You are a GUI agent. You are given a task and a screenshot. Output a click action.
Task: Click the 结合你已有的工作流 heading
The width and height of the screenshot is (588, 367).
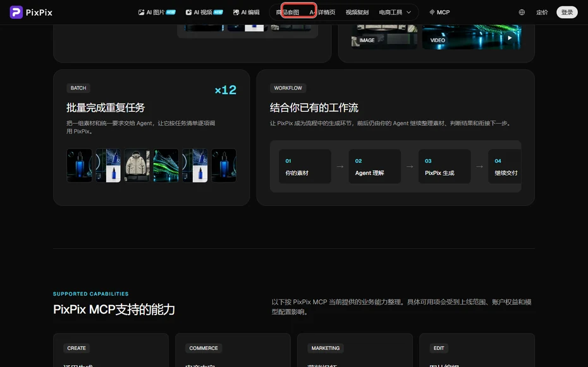point(314,108)
